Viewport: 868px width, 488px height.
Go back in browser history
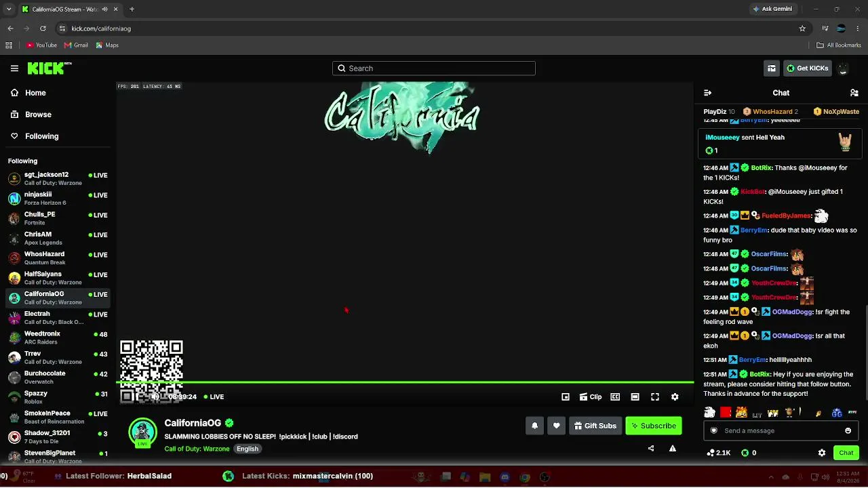point(10,28)
